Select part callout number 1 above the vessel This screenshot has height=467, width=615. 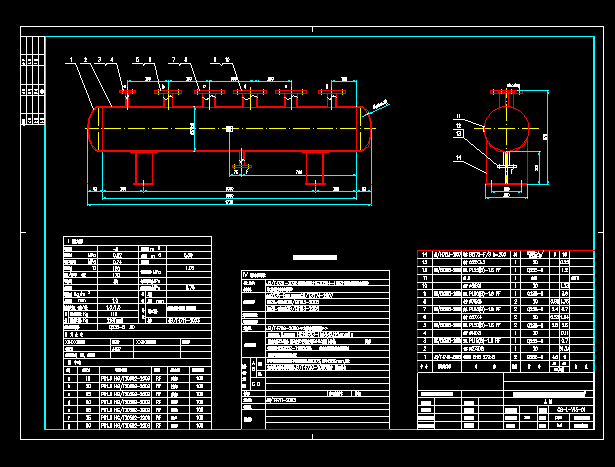pyautogui.click(x=71, y=61)
